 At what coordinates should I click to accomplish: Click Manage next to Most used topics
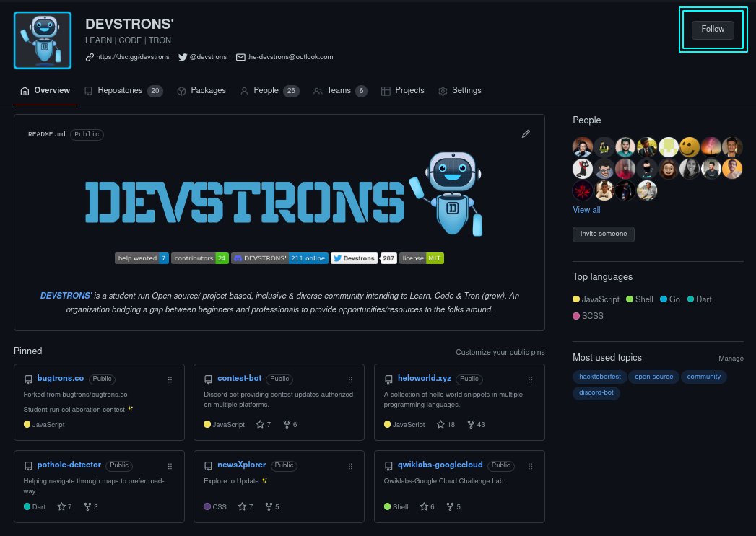coord(731,359)
